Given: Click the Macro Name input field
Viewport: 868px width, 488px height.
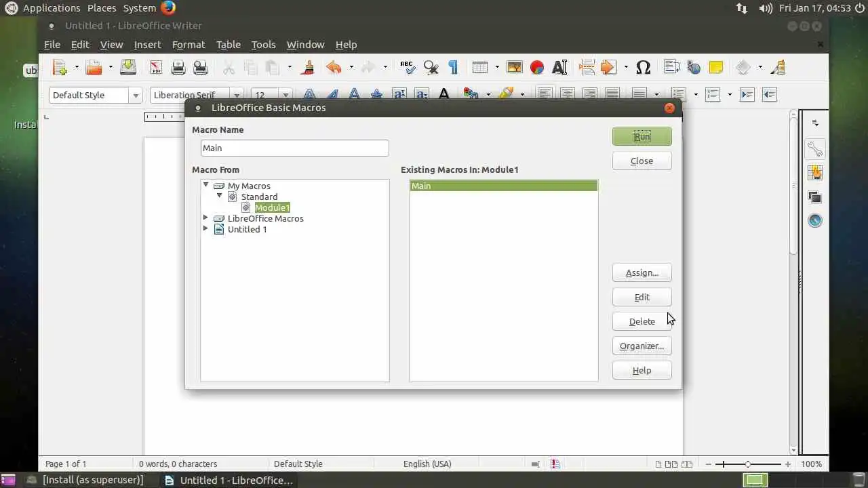Looking at the screenshot, I should coord(295,148).
